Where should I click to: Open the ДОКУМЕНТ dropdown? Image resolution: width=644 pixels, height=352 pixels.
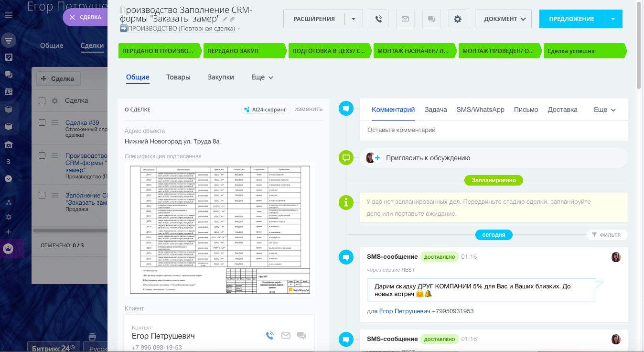click(x=504, y=19)
